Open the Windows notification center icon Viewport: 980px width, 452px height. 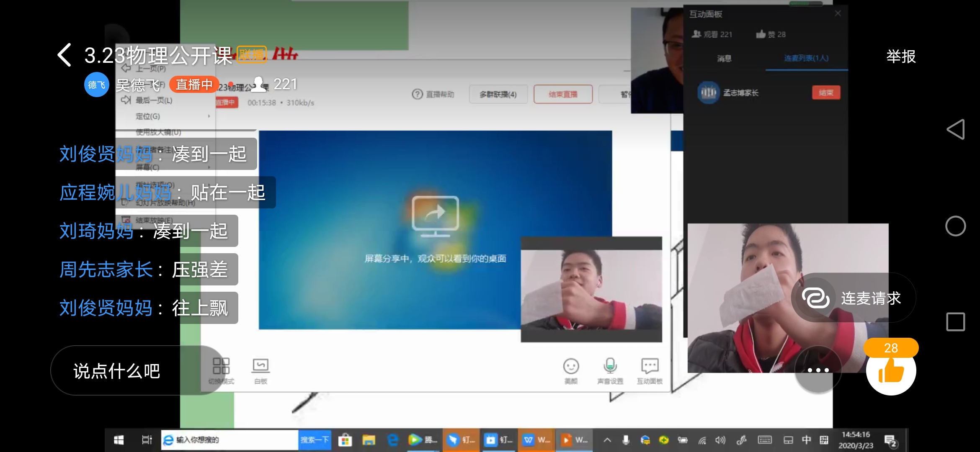pos(890,441)
